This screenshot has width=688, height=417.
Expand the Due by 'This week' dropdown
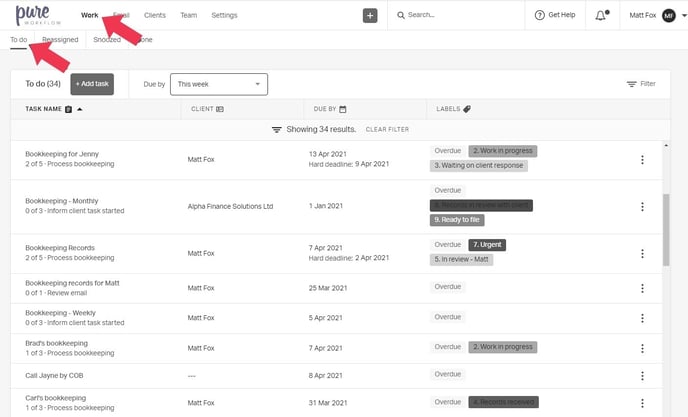(x=219, y=84)
